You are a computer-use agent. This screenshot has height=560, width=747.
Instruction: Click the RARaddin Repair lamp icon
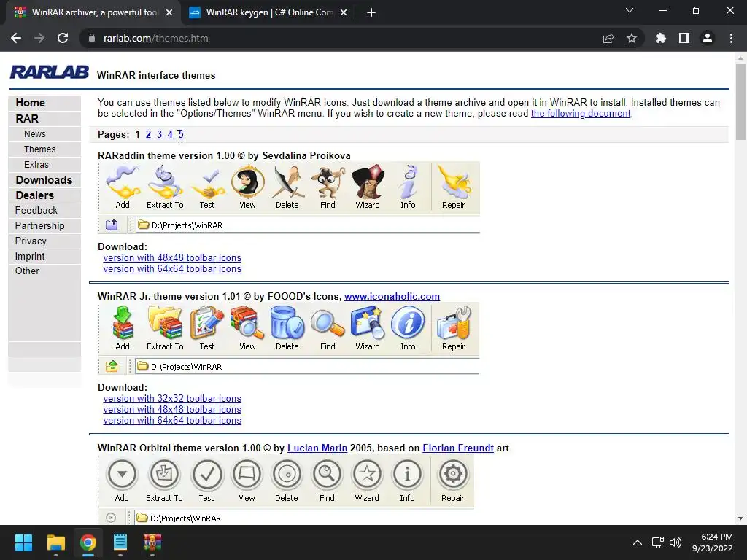click(x=454, y=182)
